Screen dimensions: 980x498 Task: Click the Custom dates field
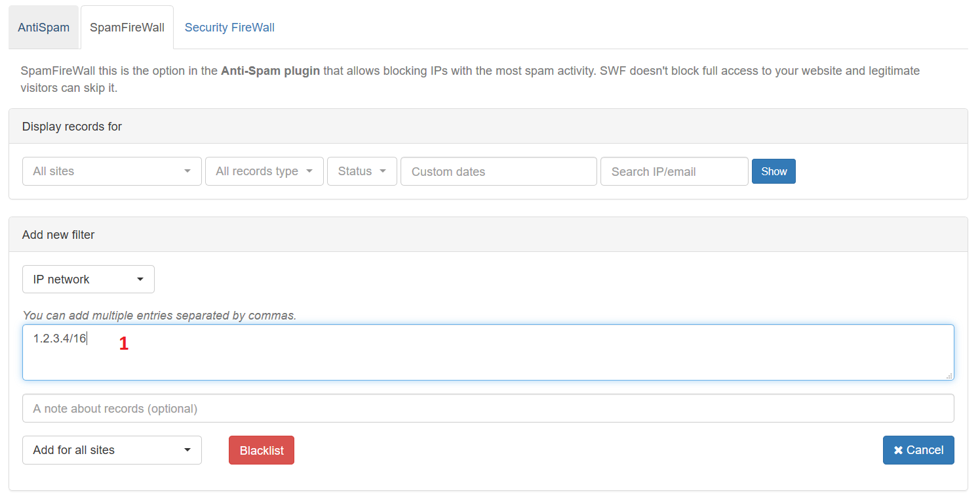[x=498, y=171]
